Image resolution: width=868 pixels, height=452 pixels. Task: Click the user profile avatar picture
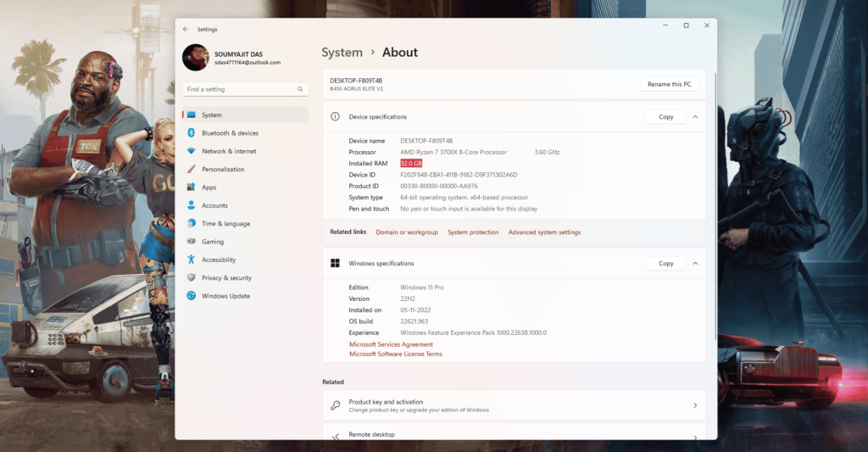point(196,58)
